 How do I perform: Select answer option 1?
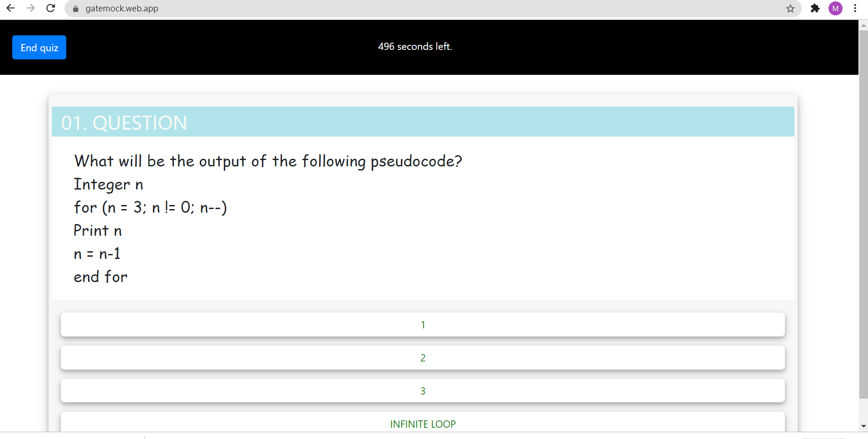423,325
